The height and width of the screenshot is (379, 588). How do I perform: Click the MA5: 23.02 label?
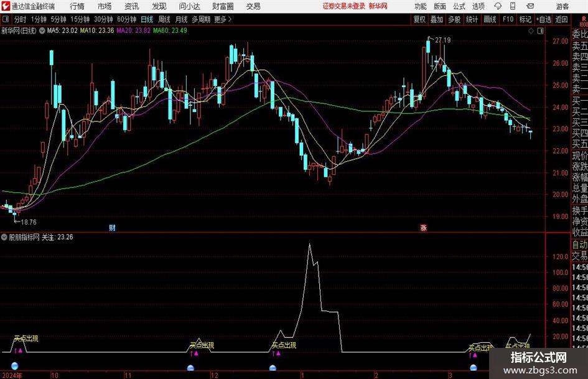click(x=62, y=30)
